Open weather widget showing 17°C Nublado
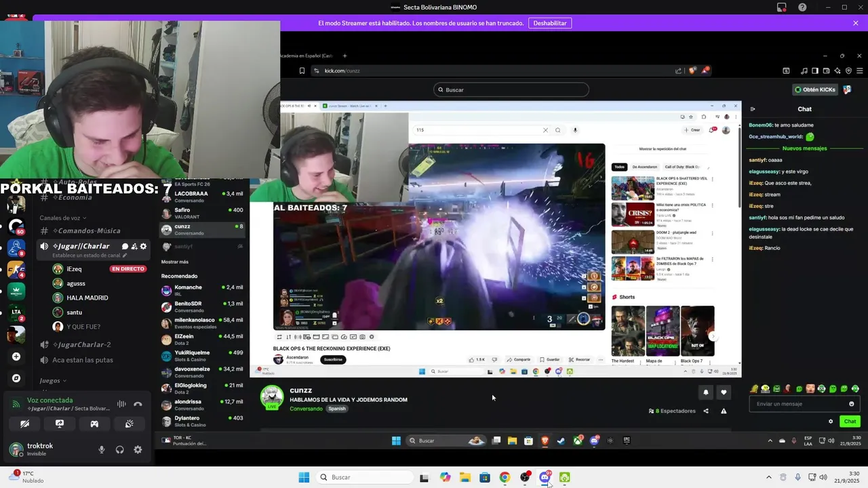Image resolution: width=868 pixels, height=488 pixels. coord(26,477)
